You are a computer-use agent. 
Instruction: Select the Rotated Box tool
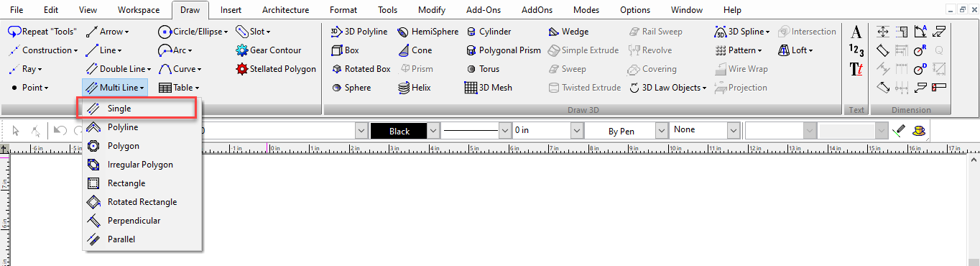coord(361,69)
